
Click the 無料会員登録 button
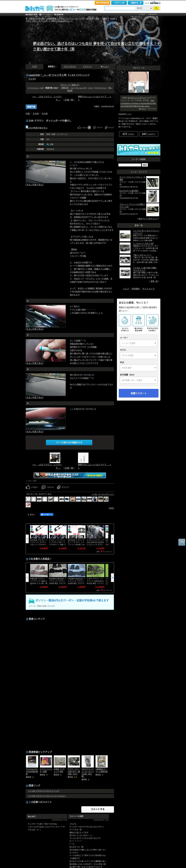(x=102, y=3)
